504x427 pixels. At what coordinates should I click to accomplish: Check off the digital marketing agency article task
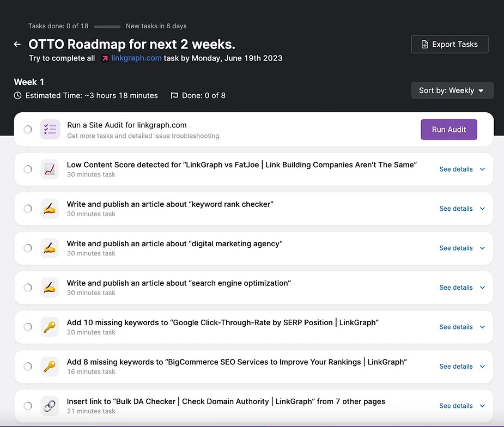coord(28,248)
